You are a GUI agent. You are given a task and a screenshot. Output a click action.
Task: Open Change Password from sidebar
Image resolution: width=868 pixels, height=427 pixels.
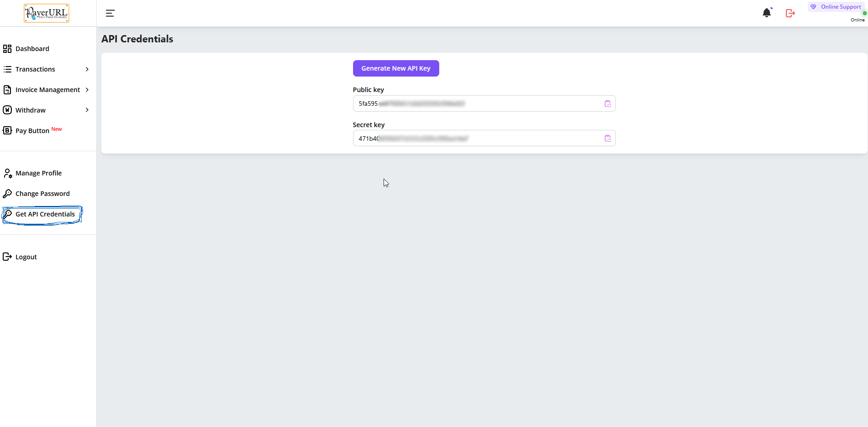pyautogui.click(x=42, y=194)
